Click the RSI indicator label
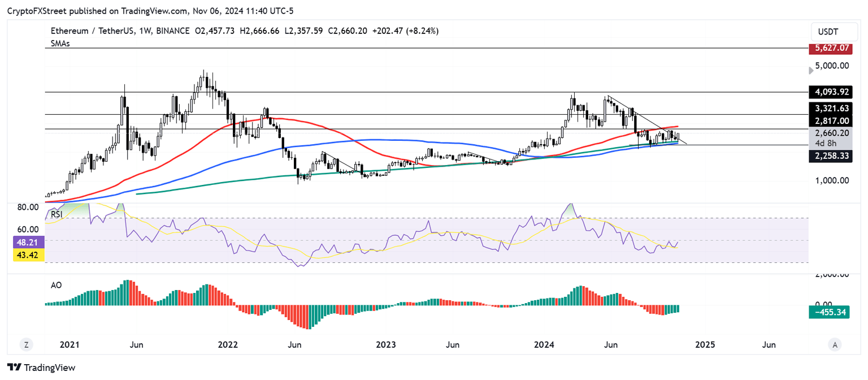Viewport: 868px width, 380px height. pos(57,214)
